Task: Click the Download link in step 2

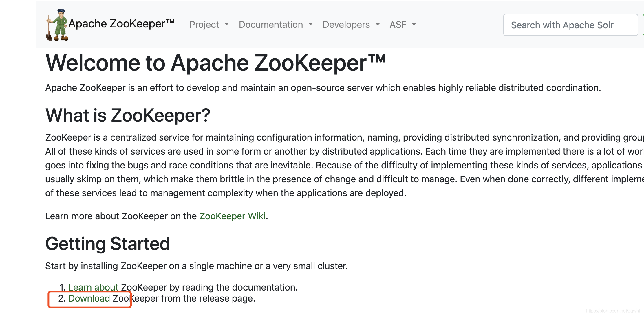Action: [x=89, y=298]
